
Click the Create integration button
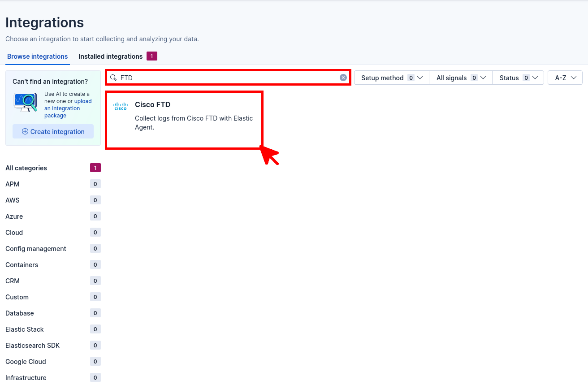[x=53, y=131]
